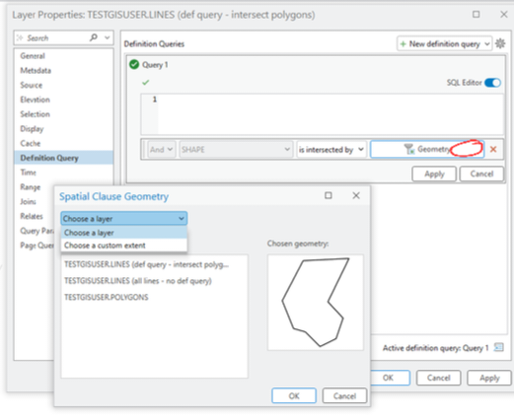Remove clause with red X icon
514x420 pixels.
(493, 150)
